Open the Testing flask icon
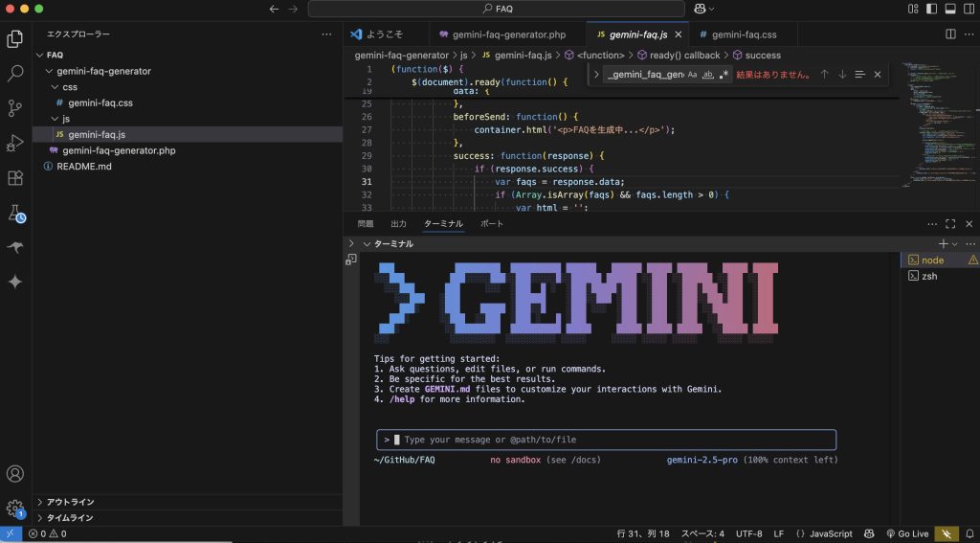 tap(15, 213)
